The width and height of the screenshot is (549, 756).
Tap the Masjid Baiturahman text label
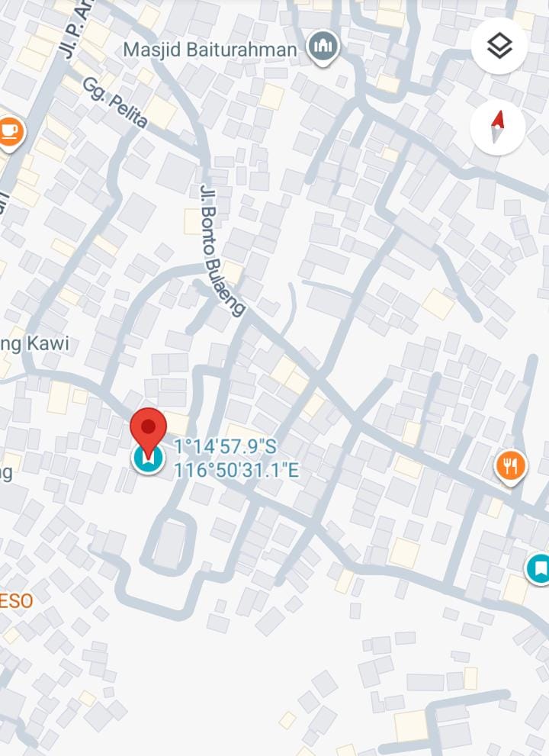click(x=210, y=50)
